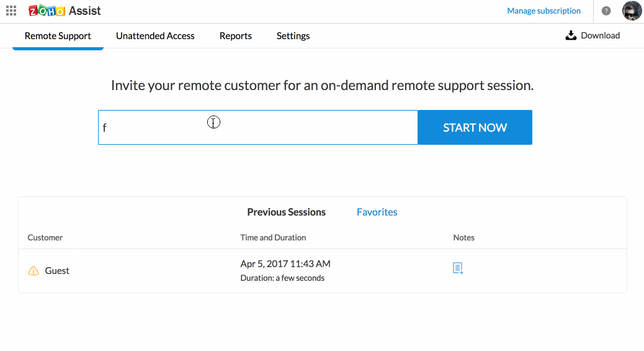Open the help question mark icon

pos(606,11)
